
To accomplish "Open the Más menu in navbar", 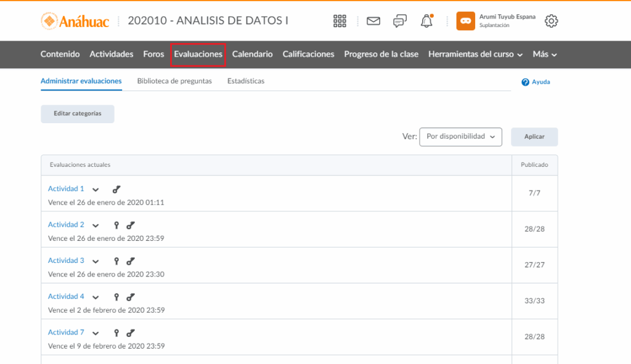I will pyautogui.click(x=545, y=54).
